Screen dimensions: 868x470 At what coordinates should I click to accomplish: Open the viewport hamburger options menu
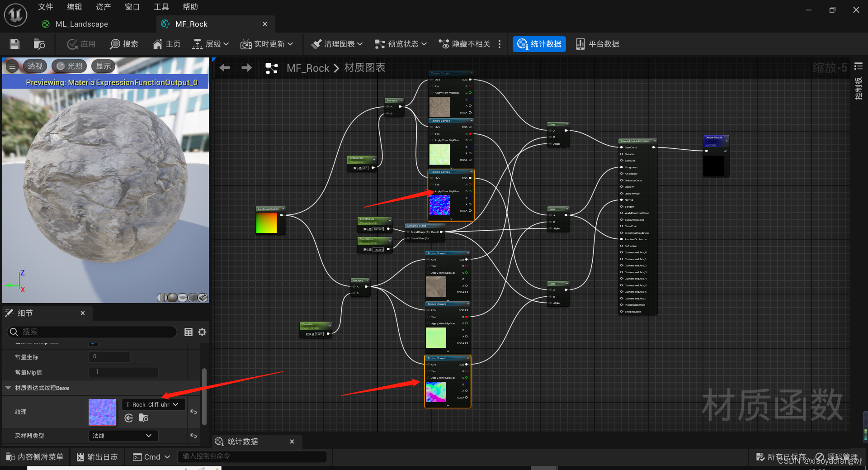click(x=12, y=66)
